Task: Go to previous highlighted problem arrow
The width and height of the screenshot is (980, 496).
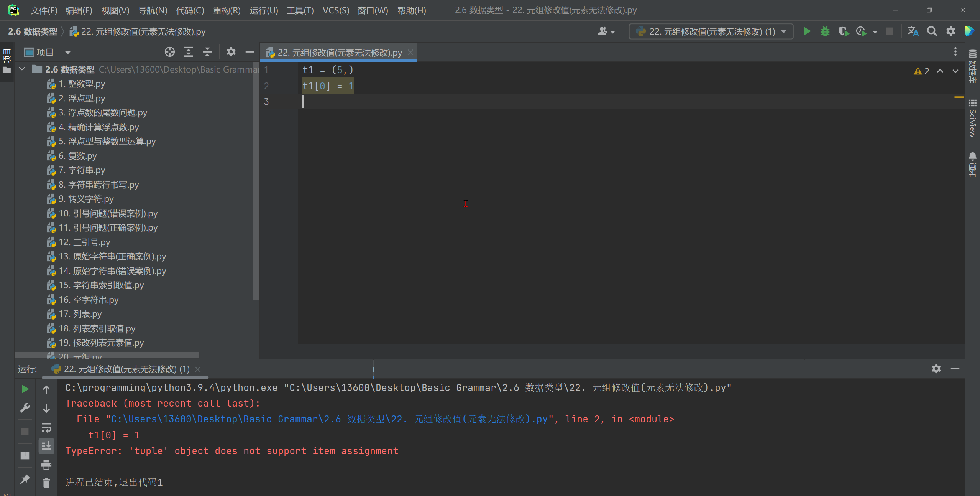Action: [940, 71]
